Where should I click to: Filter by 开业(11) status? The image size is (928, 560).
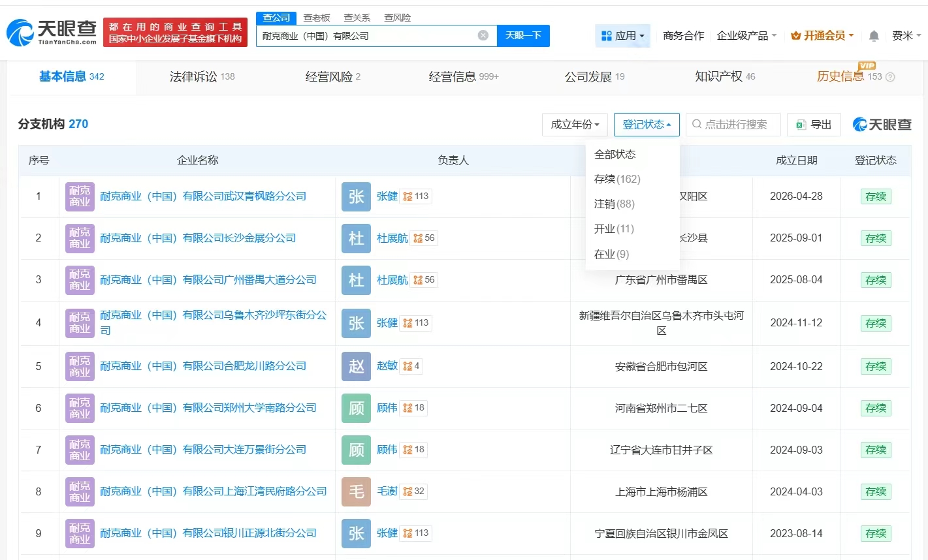click(614, 229)
